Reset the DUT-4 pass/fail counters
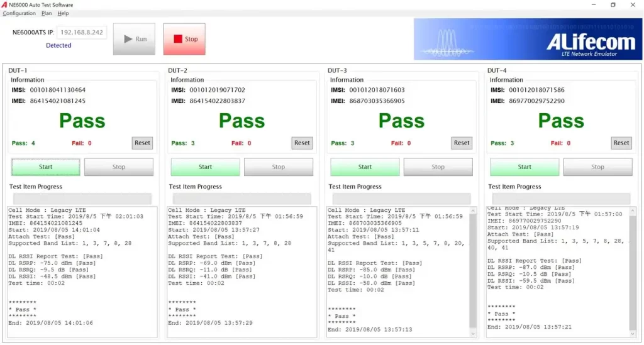 click(x=621, y=143)
